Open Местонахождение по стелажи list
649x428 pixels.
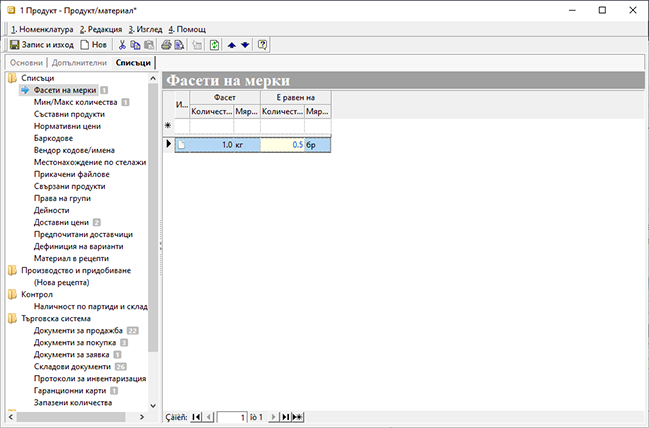[x=90, y=162]
